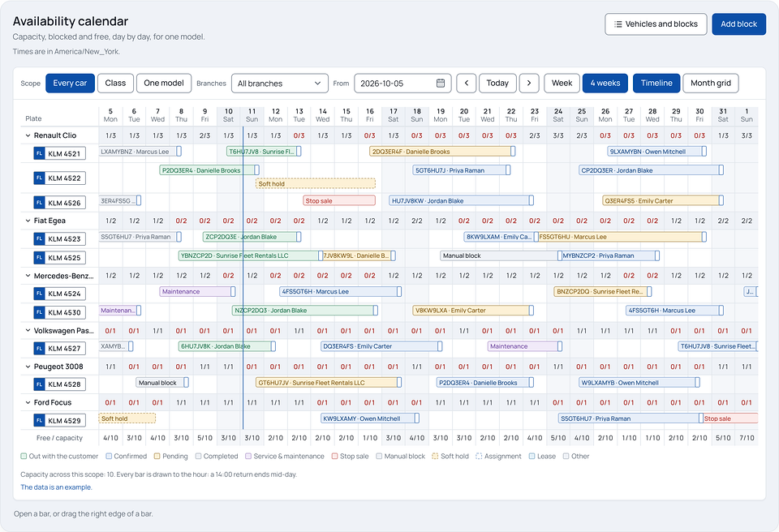
Task: Open the GT6HU7JV Sunrise Fleet Rentals LLC bar
Action: pos(329,383)
